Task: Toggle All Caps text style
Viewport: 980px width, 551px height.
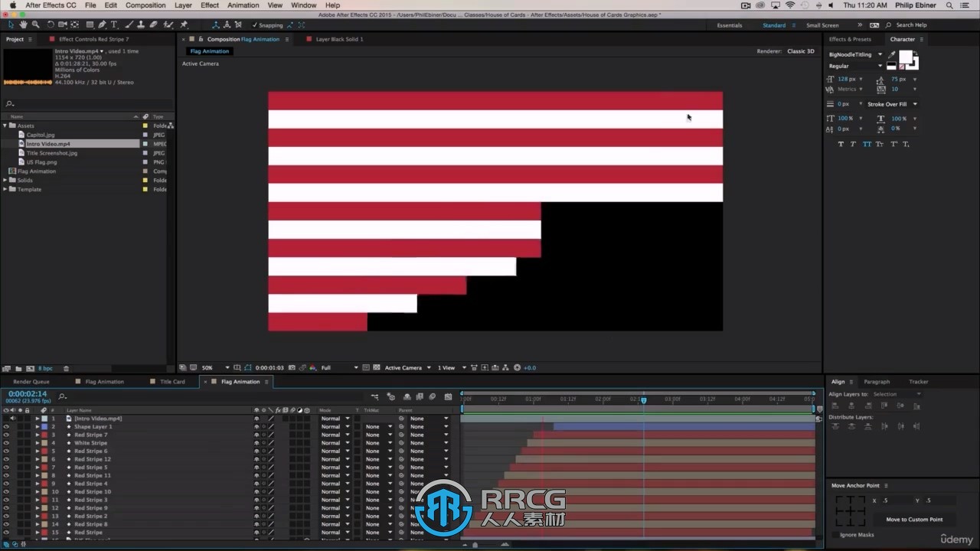Action: [x=867, y=144]
